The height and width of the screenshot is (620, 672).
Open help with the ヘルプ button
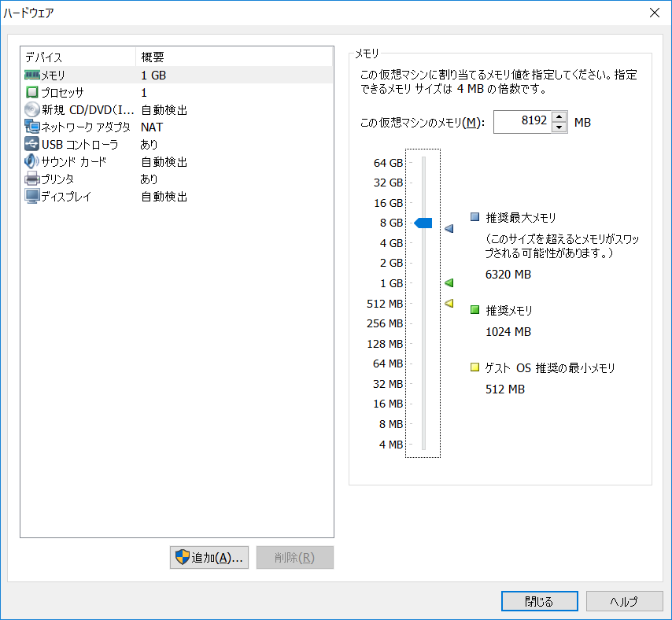pyautogui.click(x=624, y=600)
